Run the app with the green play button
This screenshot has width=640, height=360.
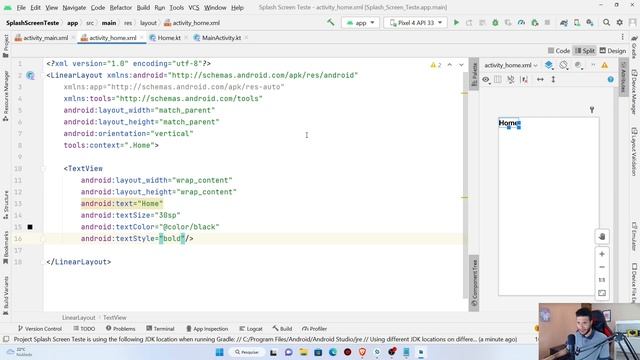pos(456,23)
